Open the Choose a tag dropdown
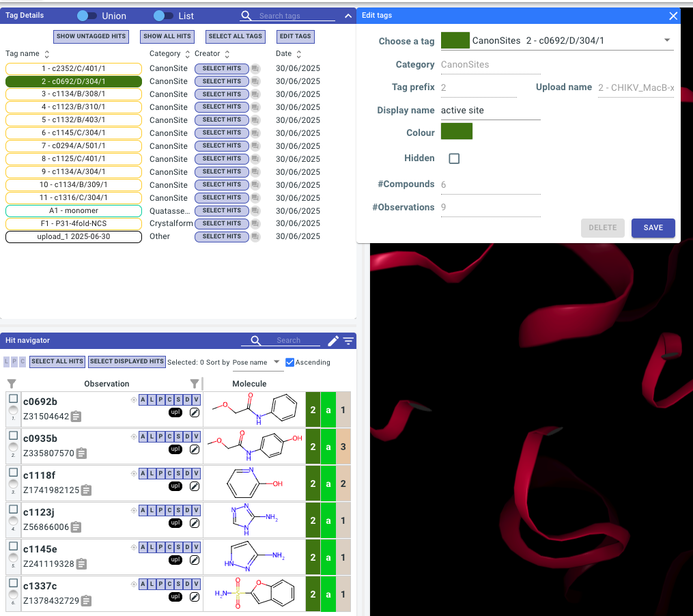 pos(557,41)
